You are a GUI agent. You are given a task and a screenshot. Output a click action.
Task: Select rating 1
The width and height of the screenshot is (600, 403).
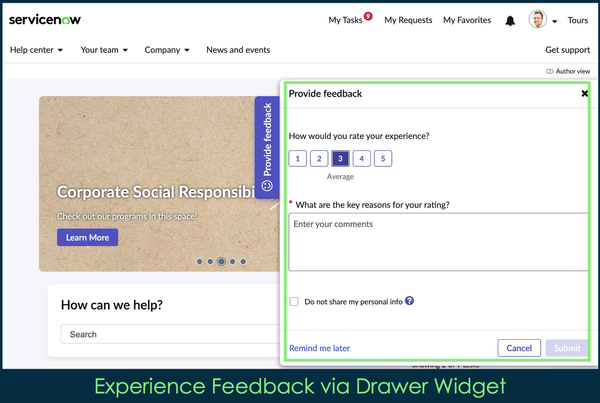(x=298, y=158)
